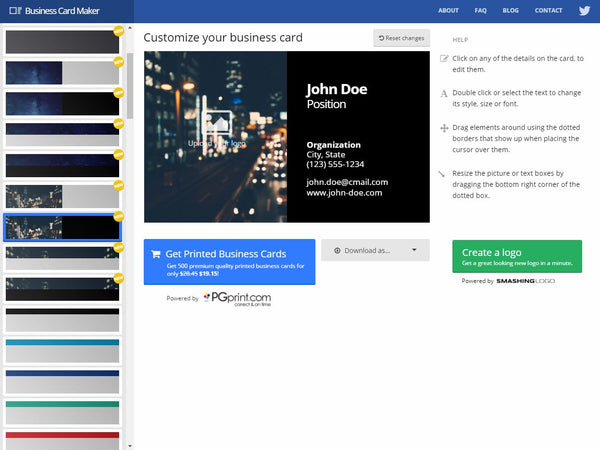This screenshot has height=450, width=600.
Task: Click the template list scroll down arrow
Action: point(130,446)
